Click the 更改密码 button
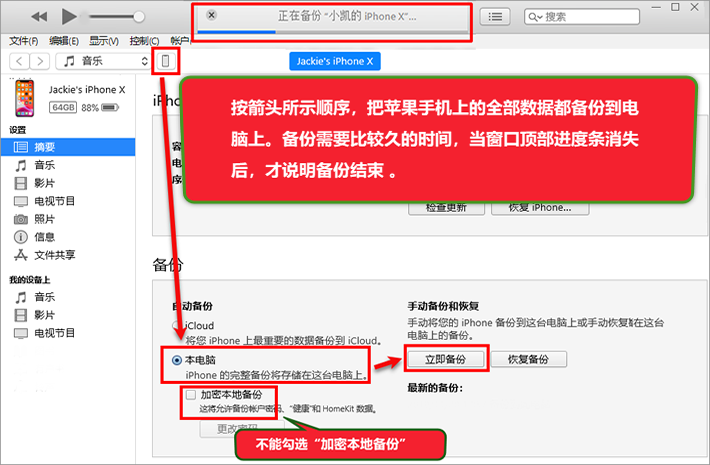Screen dimensions: 710x465 [242, 429]
